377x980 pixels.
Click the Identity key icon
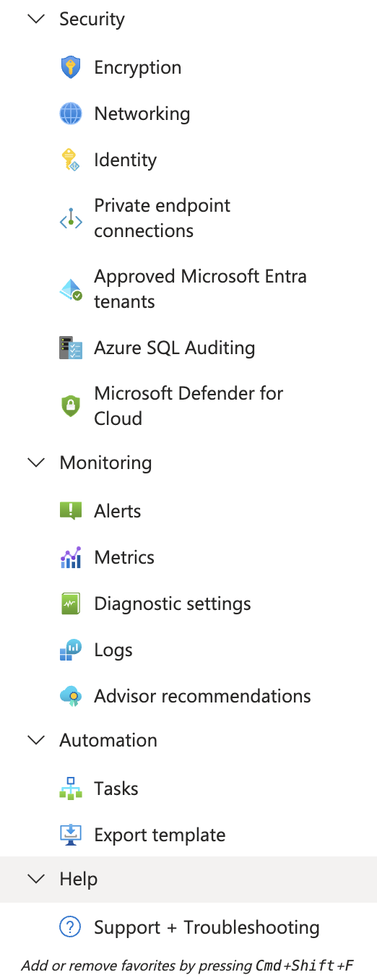pos(71,160)
